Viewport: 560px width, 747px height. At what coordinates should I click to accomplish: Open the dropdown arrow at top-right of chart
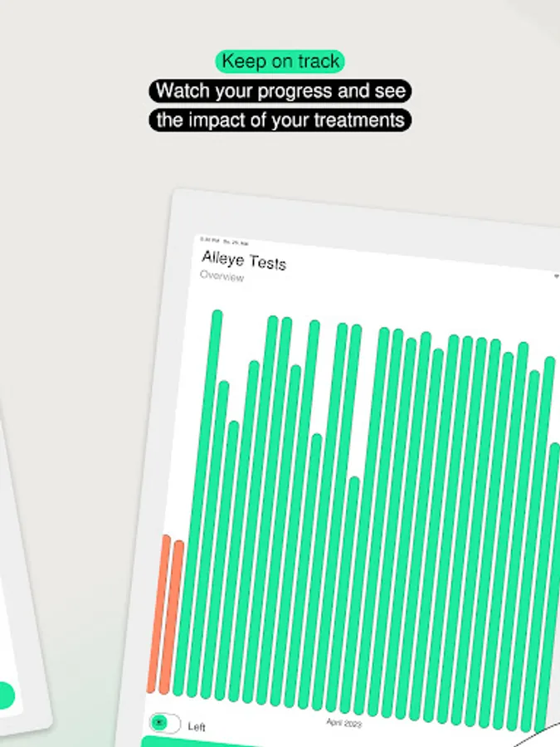(557, 276)
